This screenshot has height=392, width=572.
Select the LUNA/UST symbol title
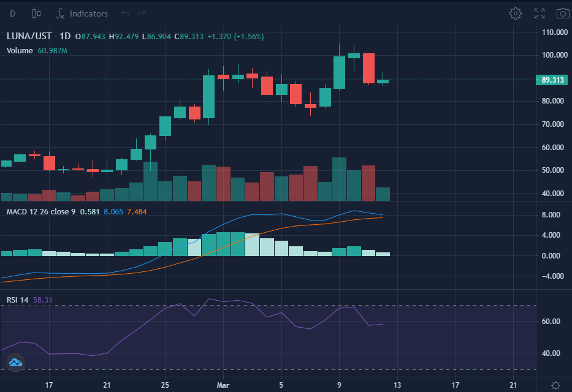pyautogui.click(x=29, y=36)
